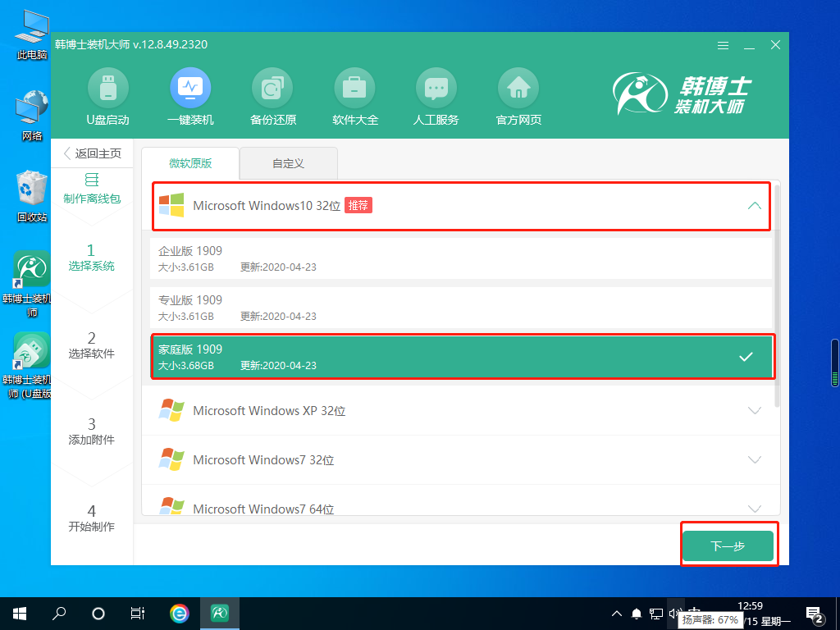
Task: Choose the 企业版 1909 edition
Action: click(x=462, y=258)
